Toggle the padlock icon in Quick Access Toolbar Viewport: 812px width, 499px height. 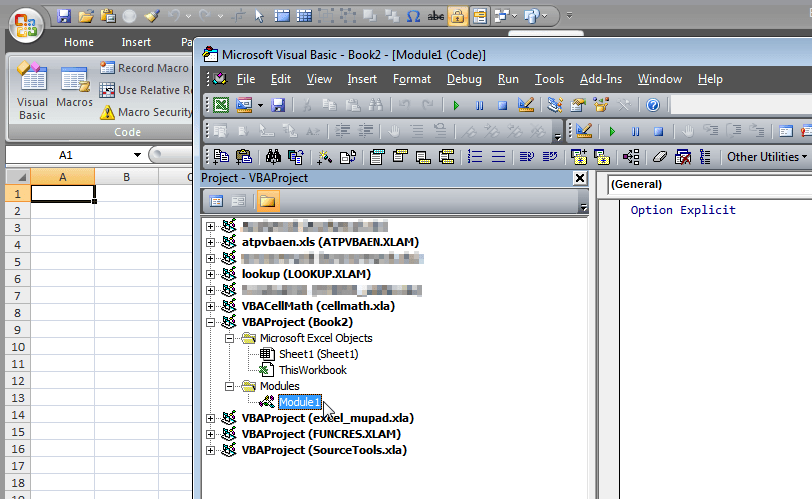click(x=457, y=17)
